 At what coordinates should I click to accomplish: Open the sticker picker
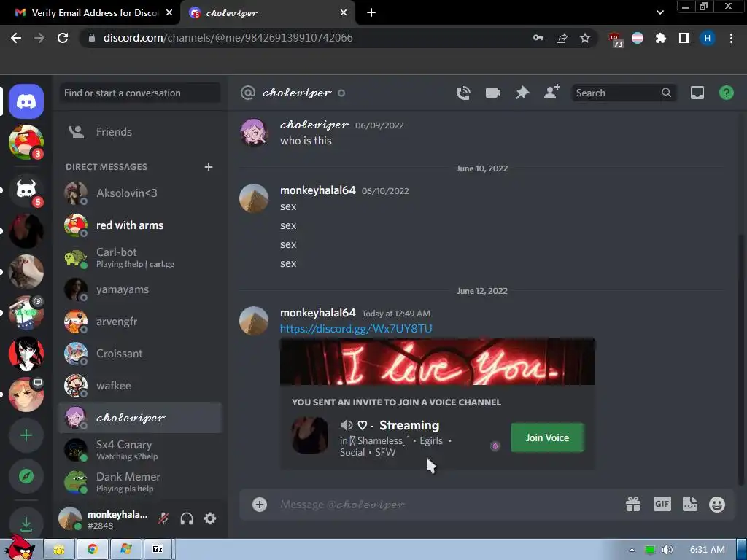click(x=690, y=504)
